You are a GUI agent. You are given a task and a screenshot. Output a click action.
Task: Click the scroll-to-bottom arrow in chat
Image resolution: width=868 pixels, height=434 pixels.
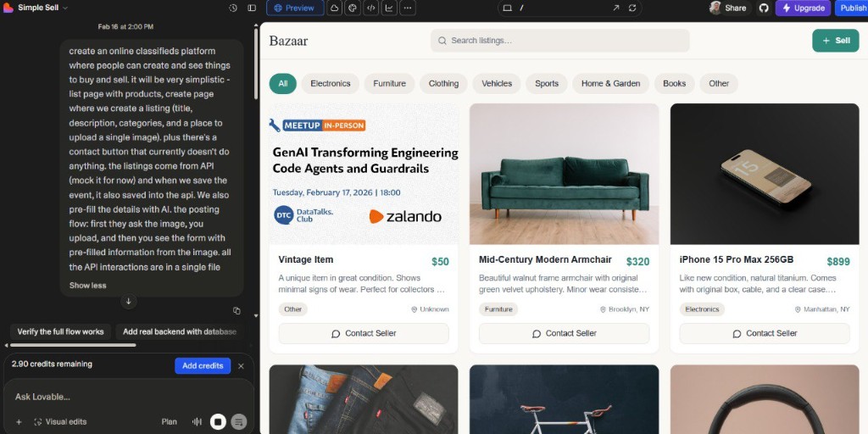(x=129, y=302)
